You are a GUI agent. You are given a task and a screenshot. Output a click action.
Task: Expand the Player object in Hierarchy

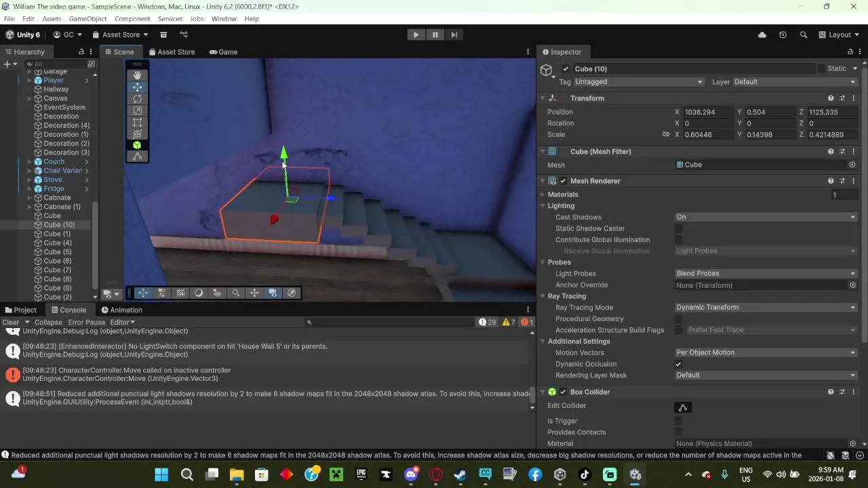[x=29, y=81]
